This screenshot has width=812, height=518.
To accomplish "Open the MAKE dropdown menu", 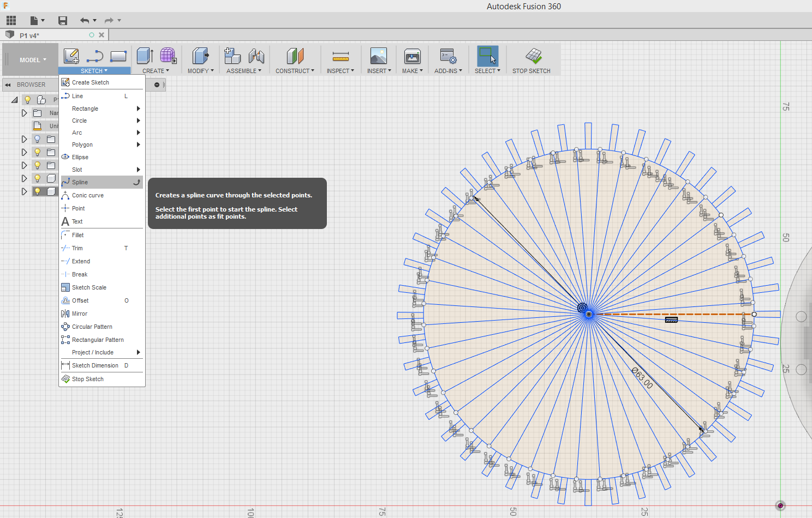I will coord(413,71).
